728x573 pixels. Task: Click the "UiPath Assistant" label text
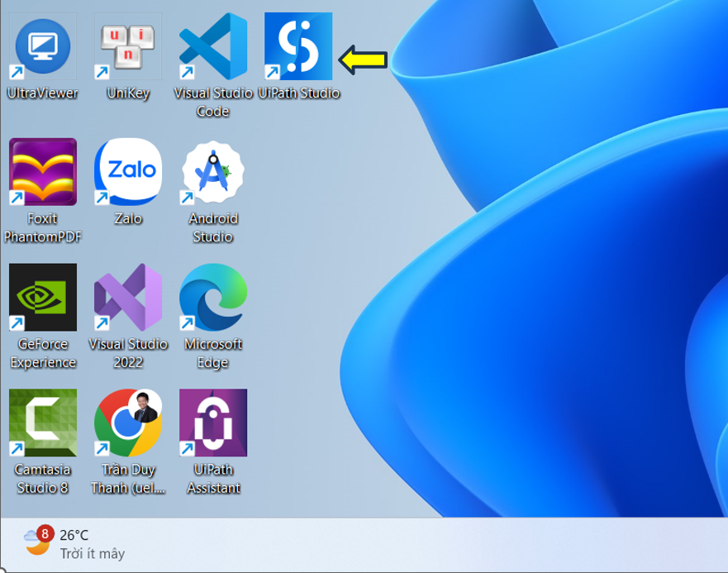(x=213, y=479)
